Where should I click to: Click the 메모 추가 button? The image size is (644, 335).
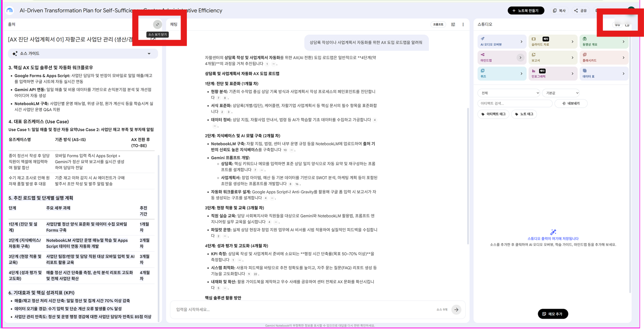pos(553,314)
